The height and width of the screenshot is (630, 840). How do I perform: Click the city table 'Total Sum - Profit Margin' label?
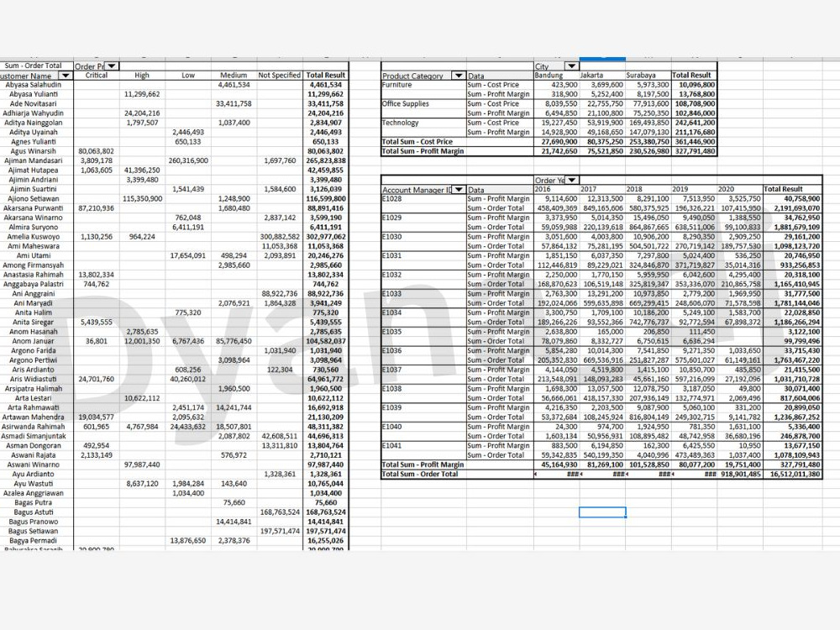(423, 151)
